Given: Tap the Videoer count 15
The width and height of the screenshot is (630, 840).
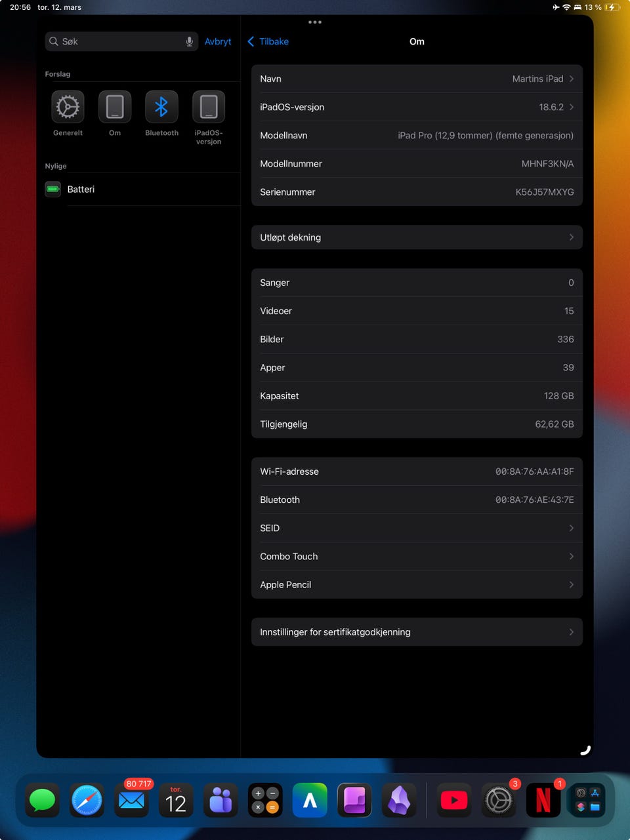Looking at the screenshot, I should click(569, 311).
